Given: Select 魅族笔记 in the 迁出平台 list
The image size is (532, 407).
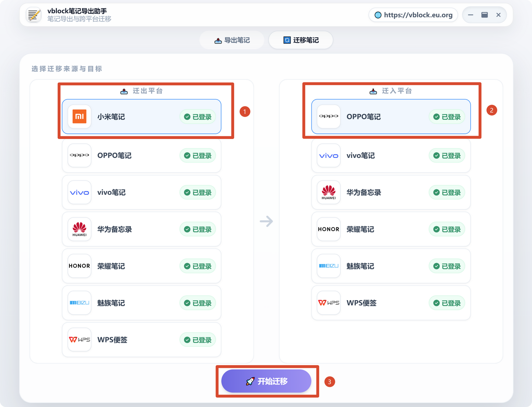Looking at the screenshot, I should 141,303.
